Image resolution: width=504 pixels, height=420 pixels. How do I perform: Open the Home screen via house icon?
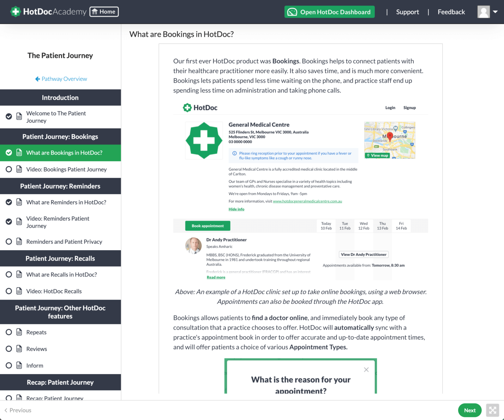tap(94, 11)
